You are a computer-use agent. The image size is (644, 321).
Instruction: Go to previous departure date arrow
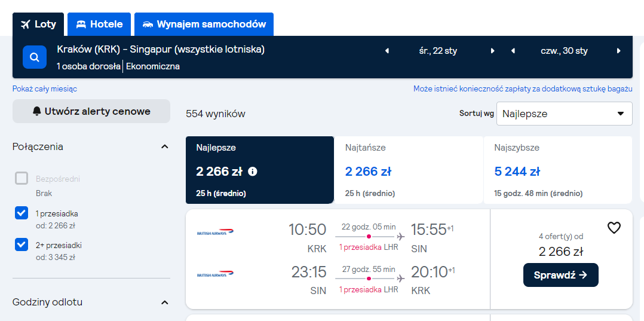pos(387,51)
